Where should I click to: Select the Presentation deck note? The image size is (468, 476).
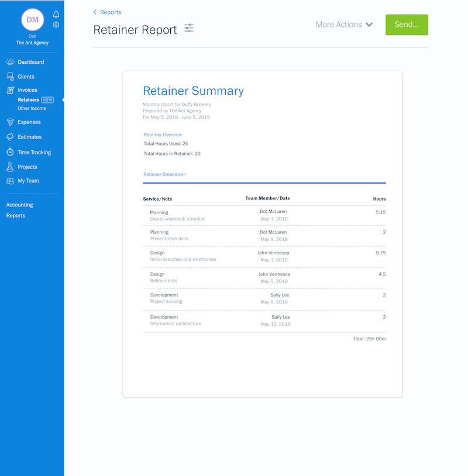[169, 239]
